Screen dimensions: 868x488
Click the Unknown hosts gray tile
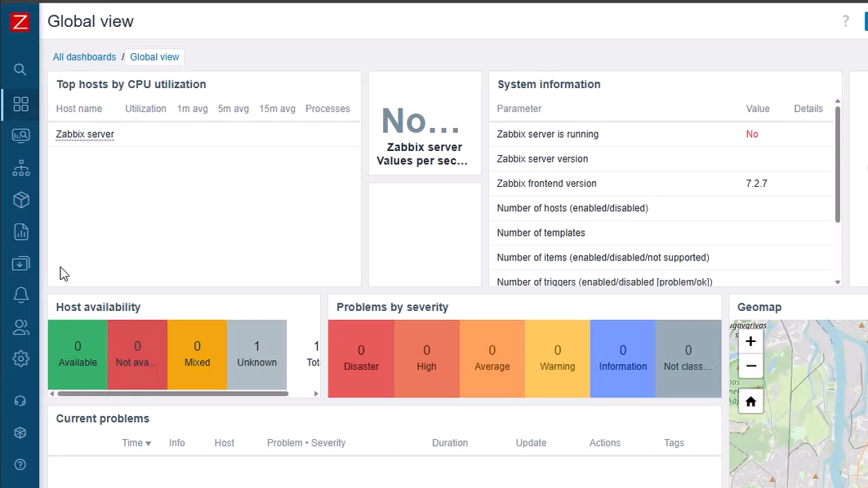pyautogui.click(x=257, y=355)
